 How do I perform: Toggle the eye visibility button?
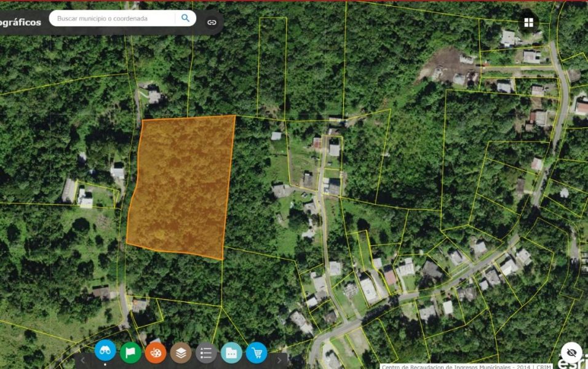pos(571,352)
